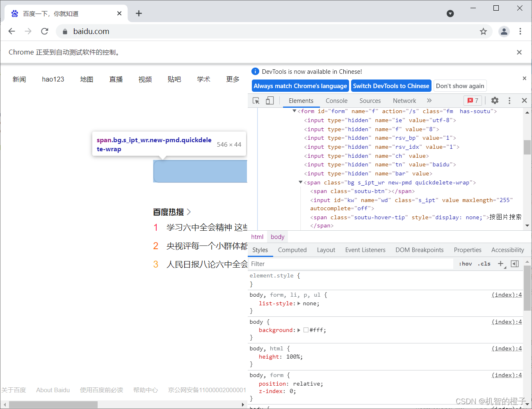Click the Elements panel scroll down arrow
Image resolution: width=532 pixels, height=409 pixels.
click(x=527, y=226)
